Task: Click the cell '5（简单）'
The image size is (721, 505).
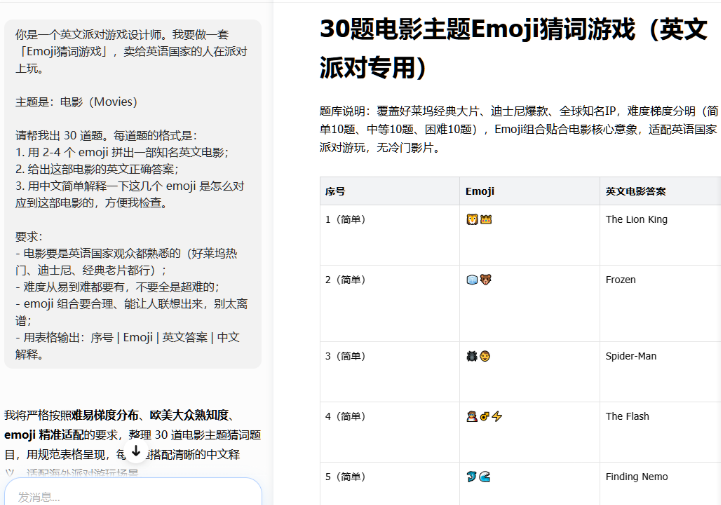Action: tap(389, 483)
